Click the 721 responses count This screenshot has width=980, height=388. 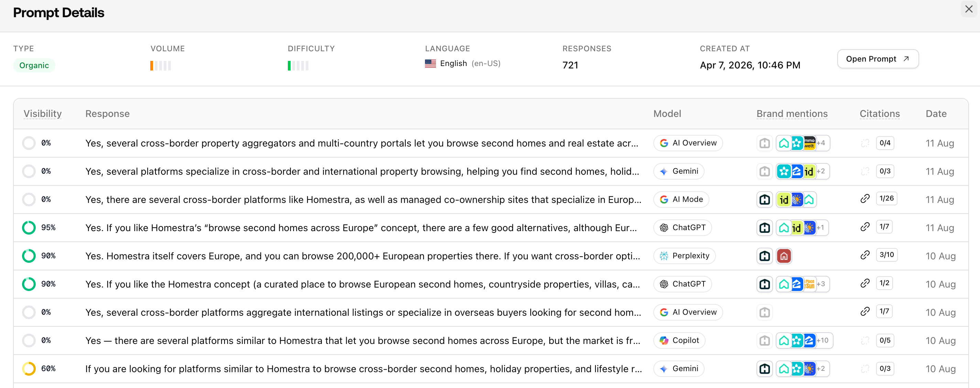(x=570, y=65)
